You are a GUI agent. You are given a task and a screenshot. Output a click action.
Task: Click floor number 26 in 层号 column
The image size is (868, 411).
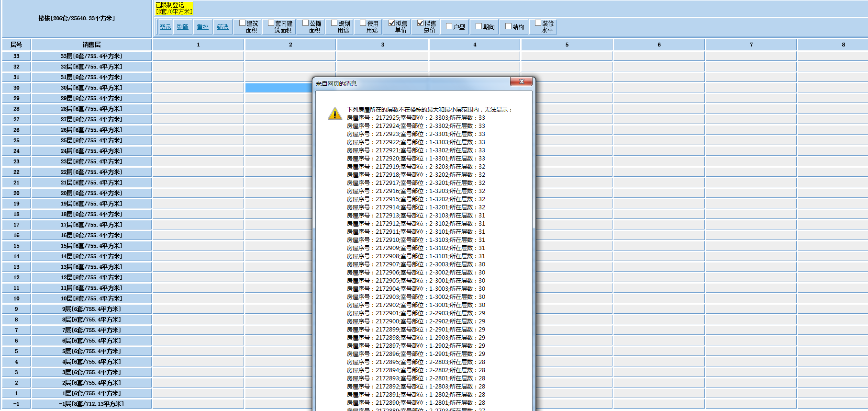coord(16,130)
